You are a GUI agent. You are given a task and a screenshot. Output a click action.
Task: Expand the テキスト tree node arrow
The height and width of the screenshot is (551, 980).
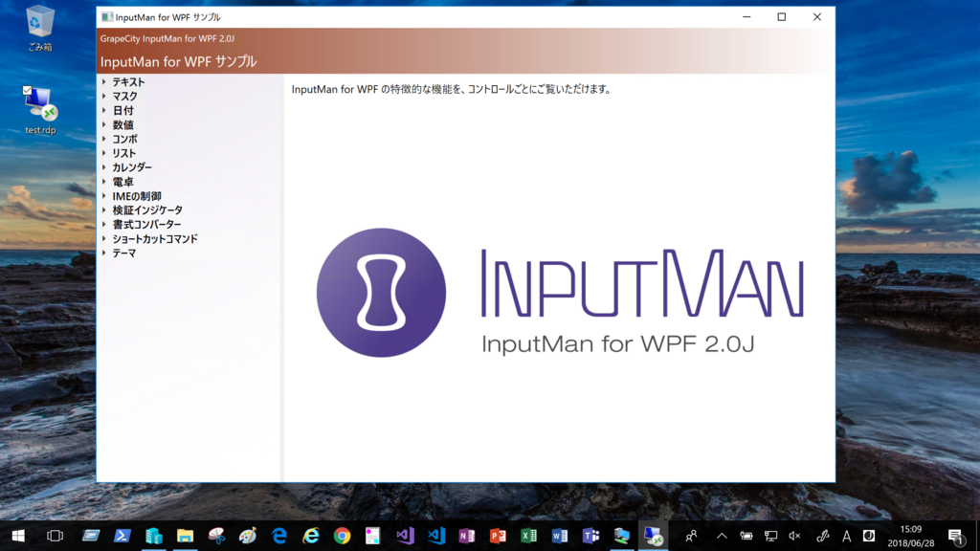pyautogui.click(x=104, y=82)
